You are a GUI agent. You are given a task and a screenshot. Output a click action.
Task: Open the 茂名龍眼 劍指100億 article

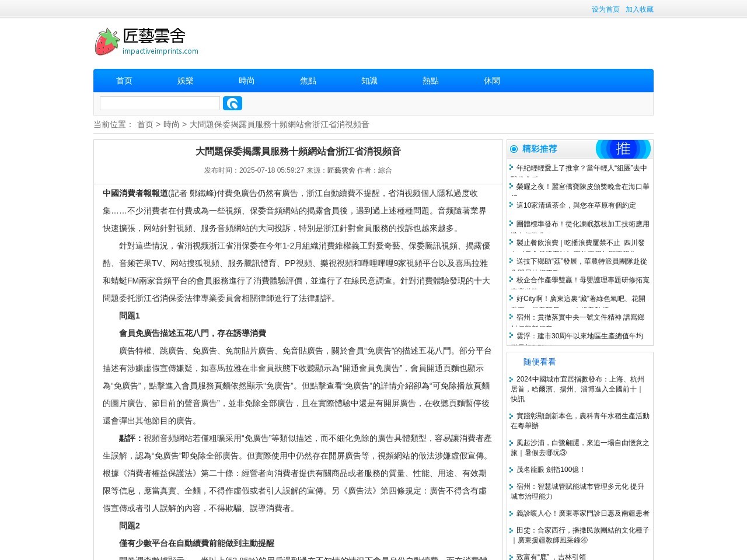[550, 470]
